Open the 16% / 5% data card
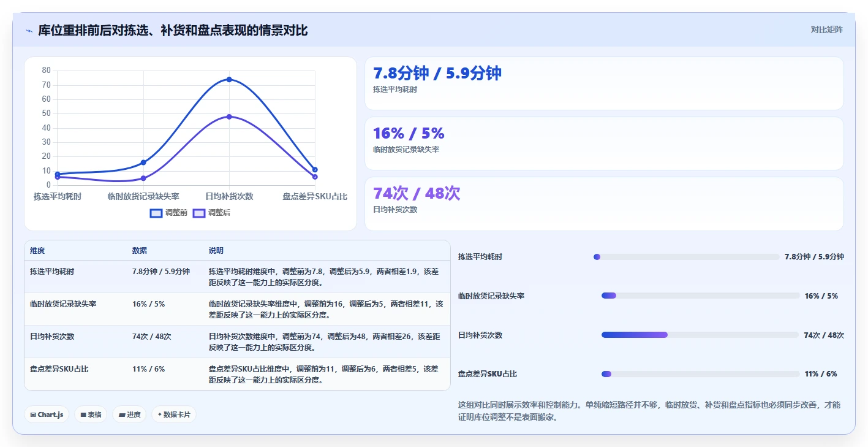This screenshot has width=868, height=447. coord(604,143)
